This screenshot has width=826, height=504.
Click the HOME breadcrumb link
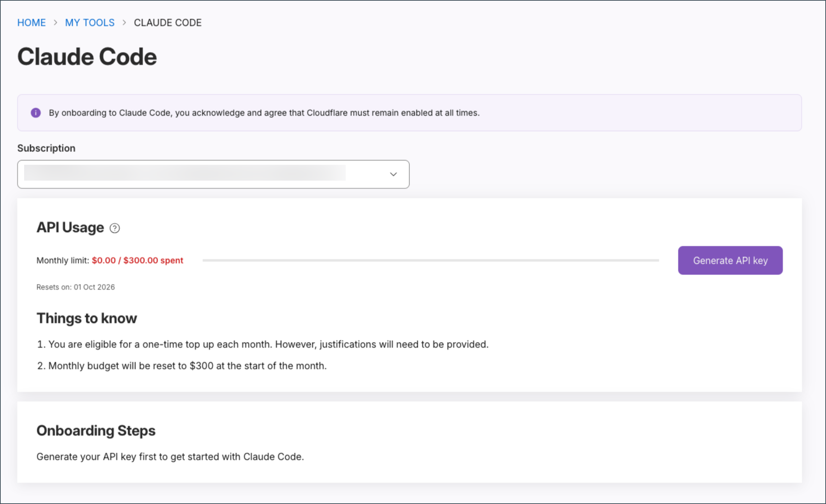click(31, 23)
